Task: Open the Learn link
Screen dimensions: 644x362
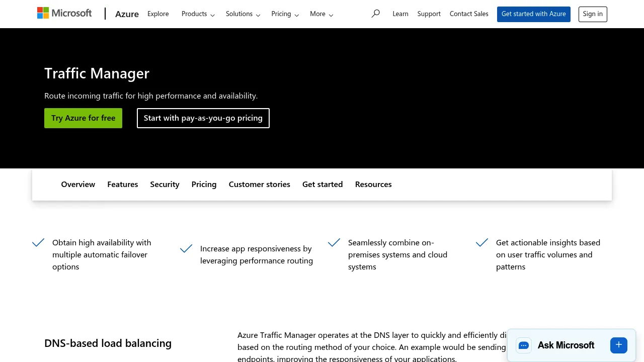Action: point(400,14)
